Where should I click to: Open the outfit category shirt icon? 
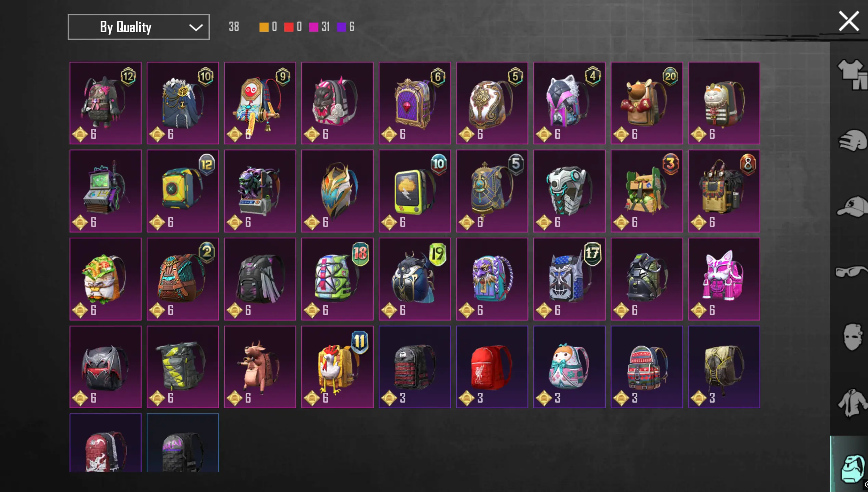pos(852,75)
